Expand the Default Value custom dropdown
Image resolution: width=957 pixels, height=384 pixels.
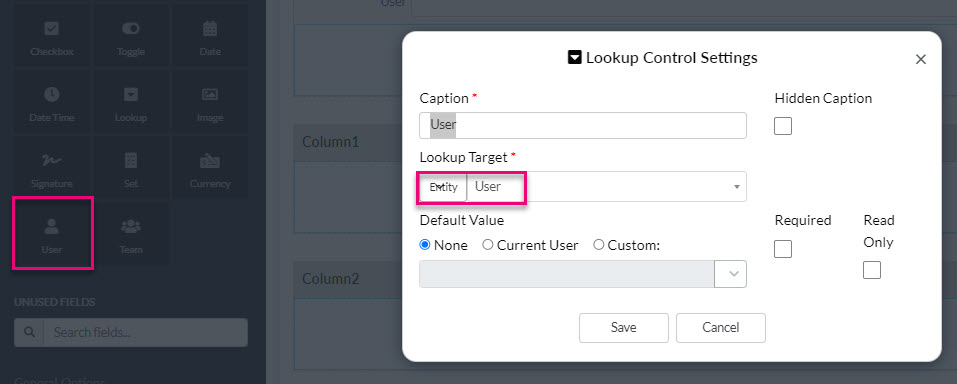(x=731, y=274)
